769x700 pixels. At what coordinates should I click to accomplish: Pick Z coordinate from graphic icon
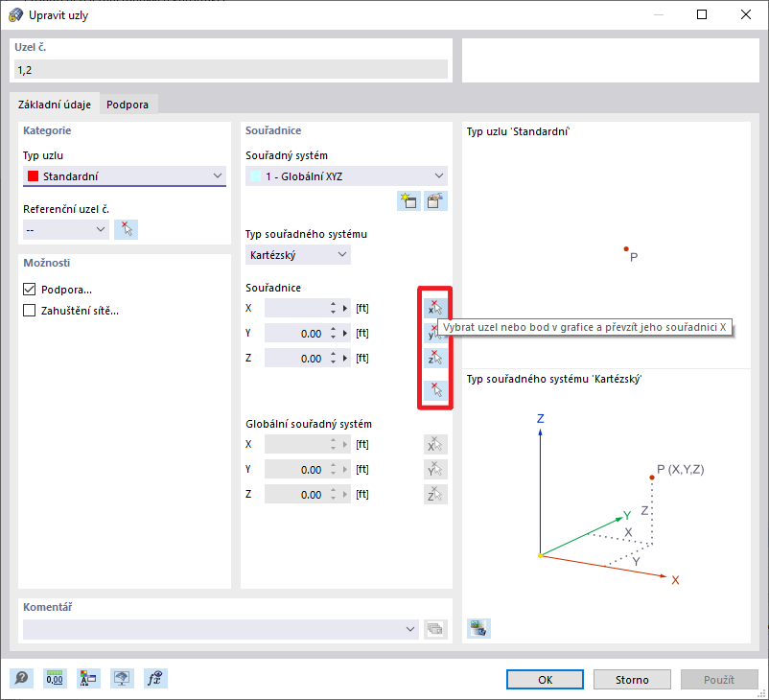[435, 358]
